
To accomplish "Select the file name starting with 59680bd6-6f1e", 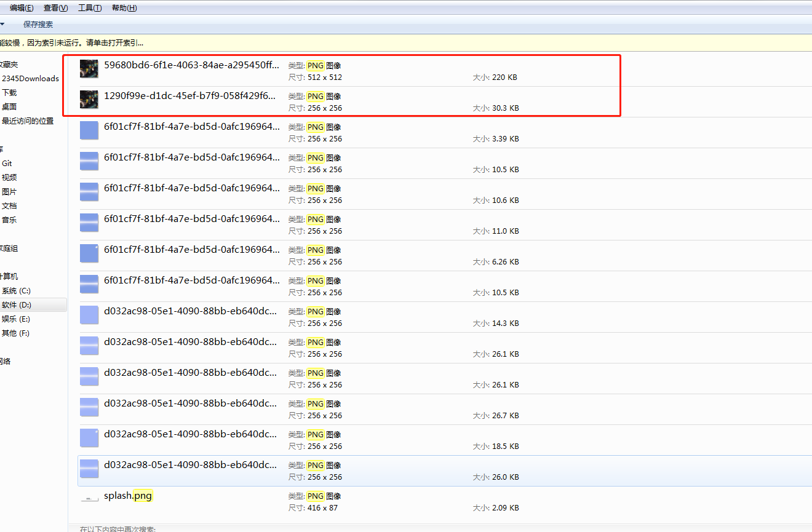I will (x=191, y=65).
